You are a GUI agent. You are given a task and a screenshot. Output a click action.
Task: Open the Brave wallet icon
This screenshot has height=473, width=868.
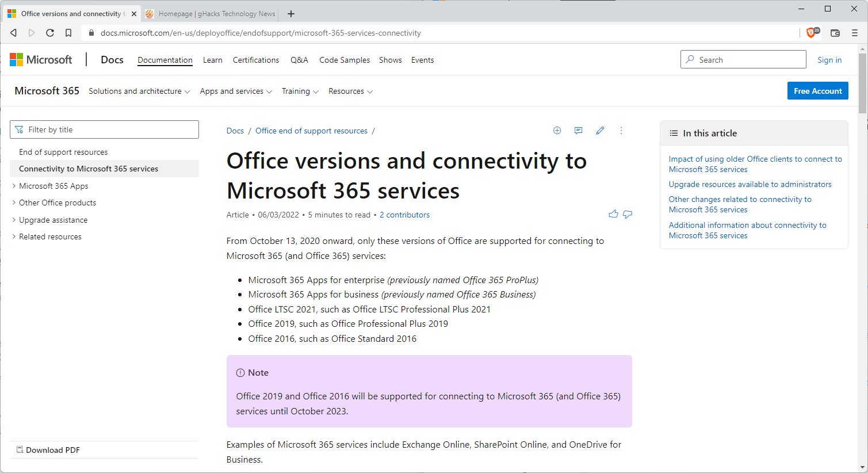click(835, 33)
